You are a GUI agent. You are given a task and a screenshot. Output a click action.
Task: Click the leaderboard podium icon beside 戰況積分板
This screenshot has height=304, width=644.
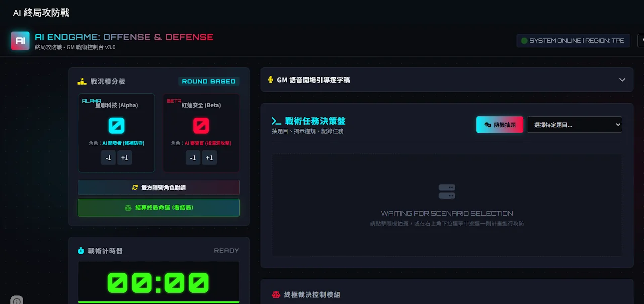point(82,81)
